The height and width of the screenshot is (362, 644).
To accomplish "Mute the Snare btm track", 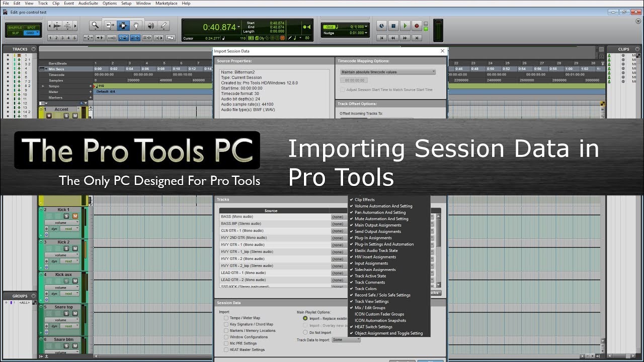I will point(75,346).
